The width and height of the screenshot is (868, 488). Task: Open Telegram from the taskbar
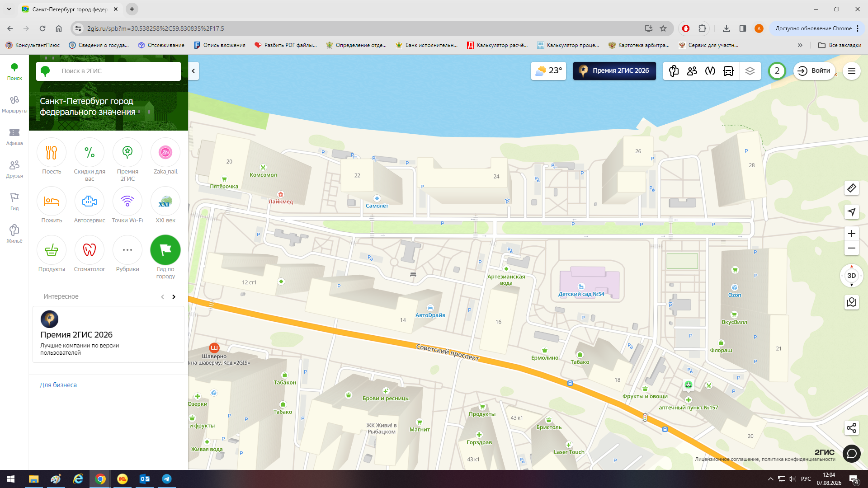pyautogui.click(x=167, y=479)
